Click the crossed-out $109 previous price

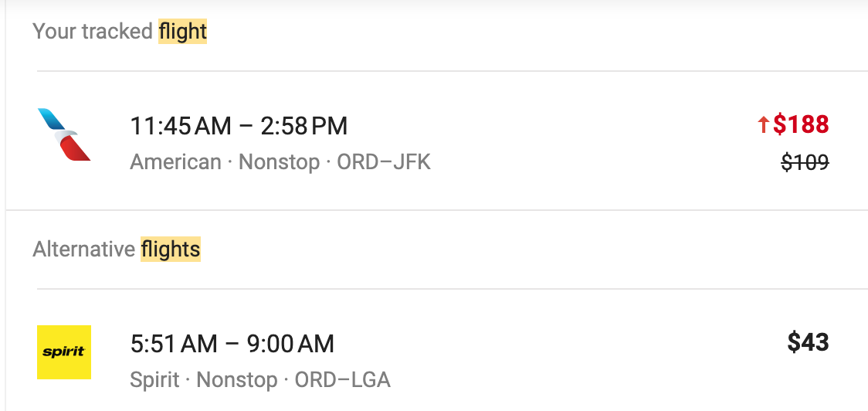point(805,162)
